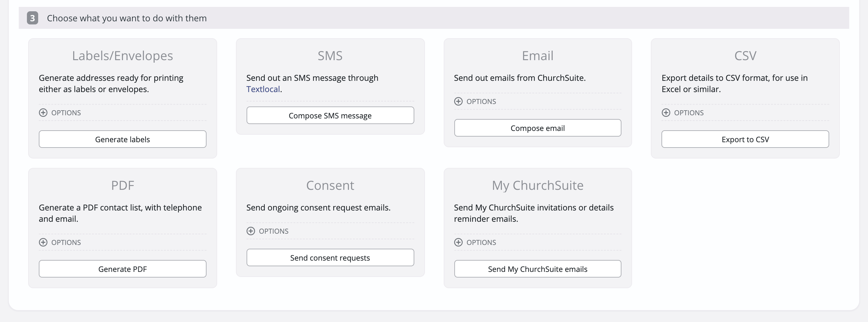Open the Textlocal link

[x=263, y=89]
